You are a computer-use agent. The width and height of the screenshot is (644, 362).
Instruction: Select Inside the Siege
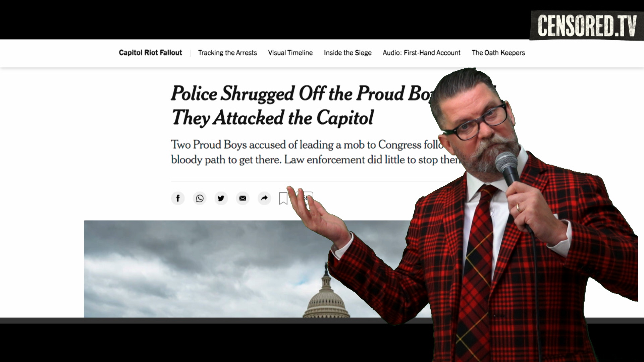click(x=347, y=53)
